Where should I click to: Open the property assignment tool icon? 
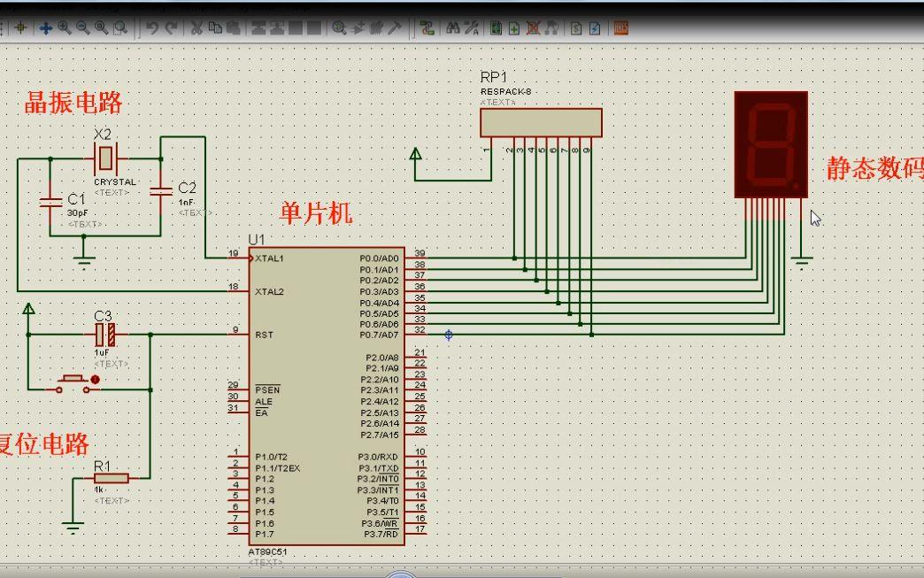(x=472, y=27)
